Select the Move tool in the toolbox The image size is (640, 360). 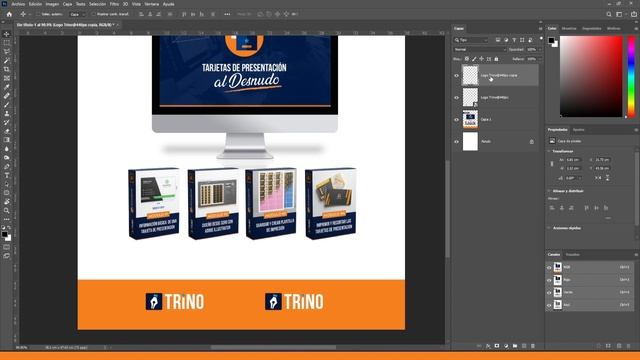(x=7, y=34)
